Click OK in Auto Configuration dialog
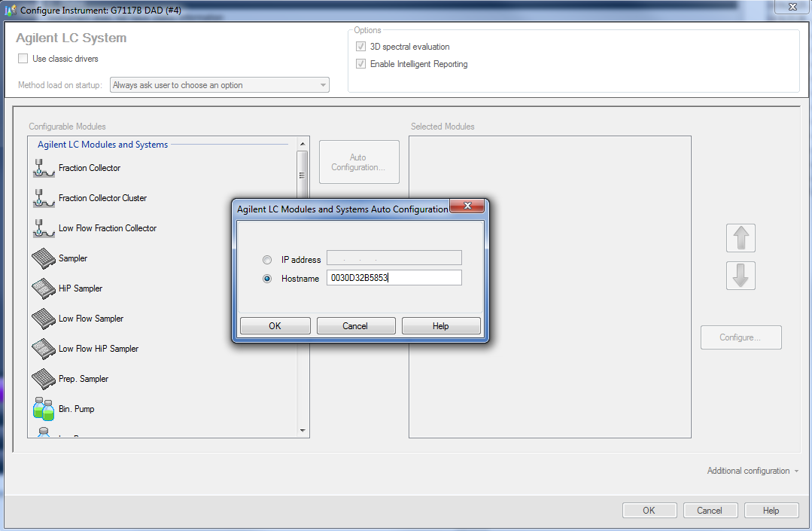This screenshot has height=531, width=812. point(275,326)
